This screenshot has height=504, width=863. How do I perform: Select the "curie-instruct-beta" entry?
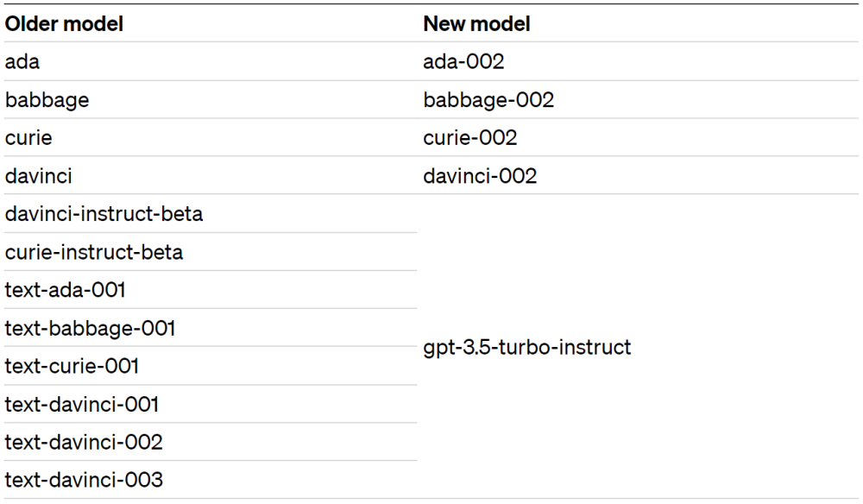click(94, 252)
